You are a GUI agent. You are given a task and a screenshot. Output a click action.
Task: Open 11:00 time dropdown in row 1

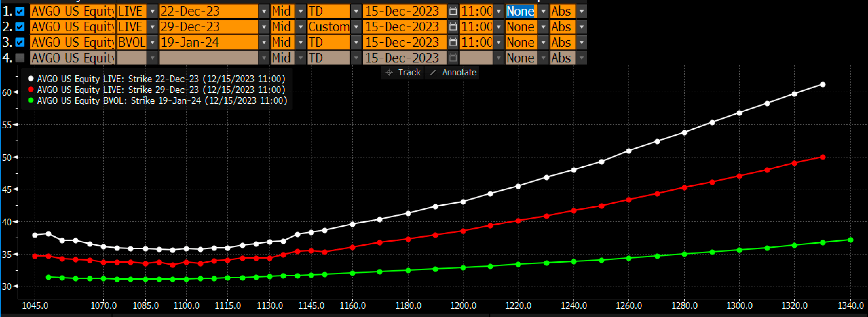pos(498,12)
